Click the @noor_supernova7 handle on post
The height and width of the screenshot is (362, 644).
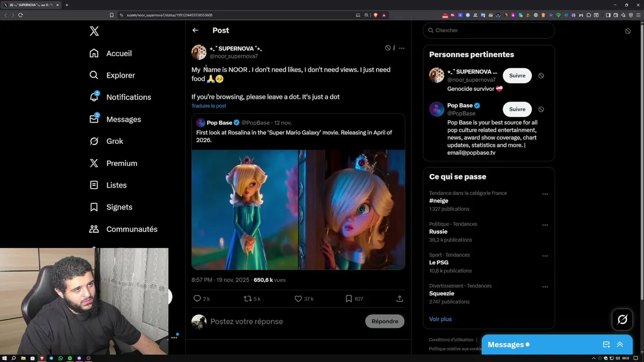233,56
